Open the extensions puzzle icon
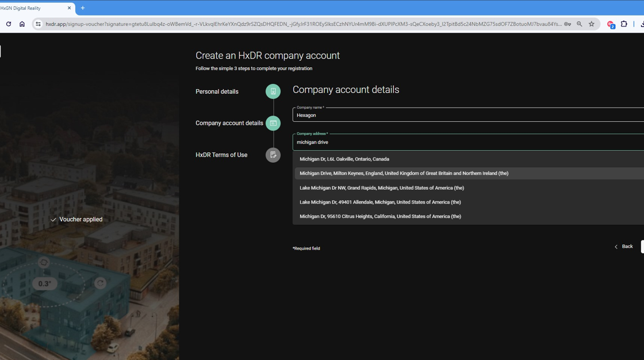644x360 pixels. coord(624,24)
